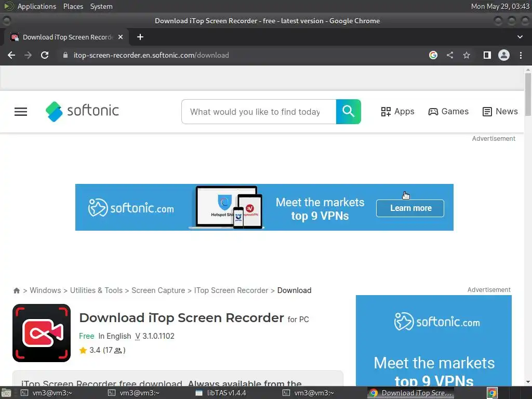The width and height of the screenshot is (532, 399).
Task: Click the clock showing Mon May 29
Action: coord(500,6)
